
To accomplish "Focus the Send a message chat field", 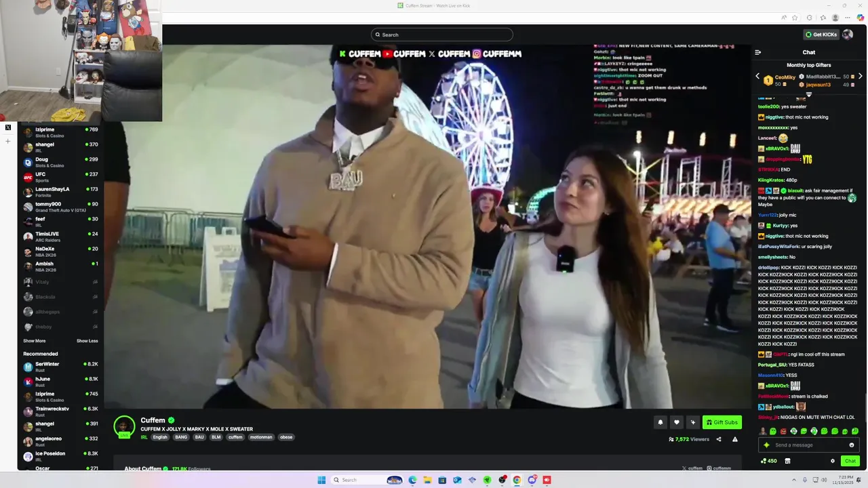I will pyautogui.click(x=808, y=445).
